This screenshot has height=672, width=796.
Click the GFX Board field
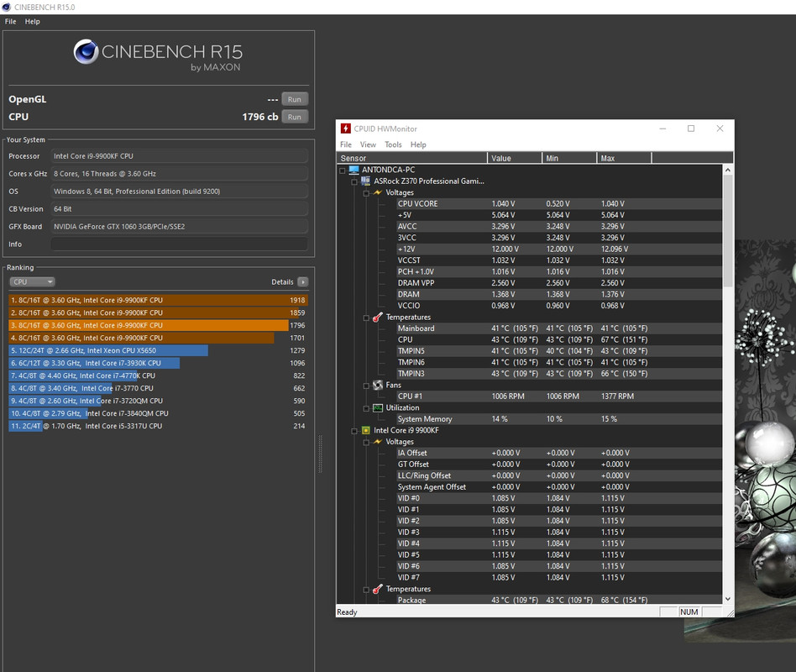click(x=179, y=227)
